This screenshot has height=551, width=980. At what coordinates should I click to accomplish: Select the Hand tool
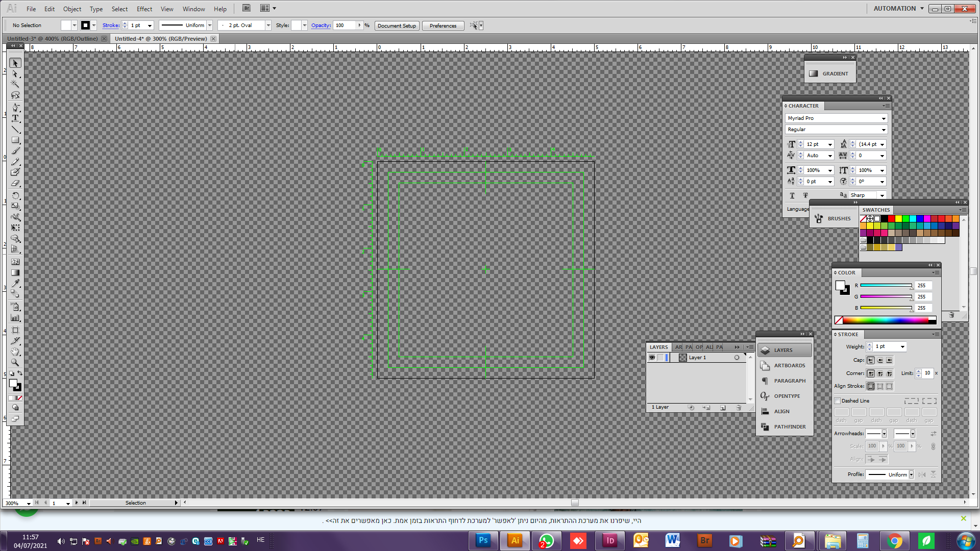tap(15, 352)
